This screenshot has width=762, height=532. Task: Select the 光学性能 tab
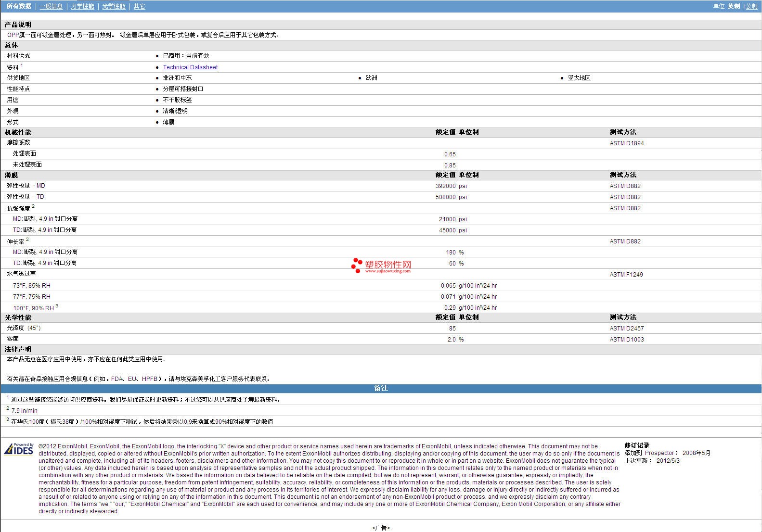click(x=114, y=6)
